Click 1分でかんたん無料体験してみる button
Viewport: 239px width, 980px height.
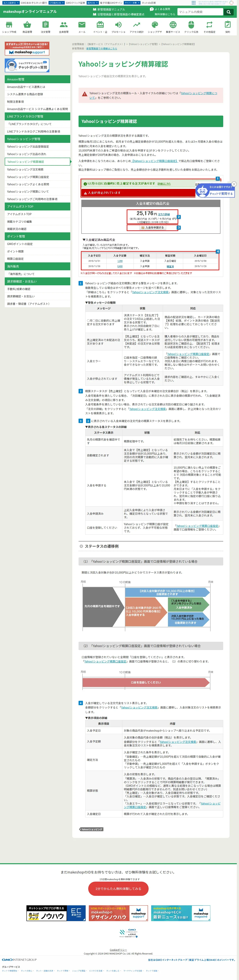(x=118, y=889)
